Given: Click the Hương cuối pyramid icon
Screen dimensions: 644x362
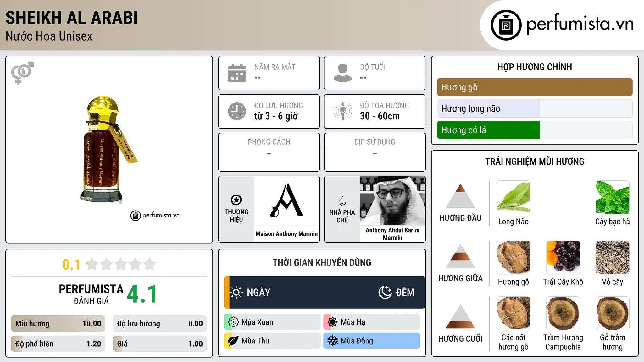Looking at the screenshot, I should pos(460,316).
